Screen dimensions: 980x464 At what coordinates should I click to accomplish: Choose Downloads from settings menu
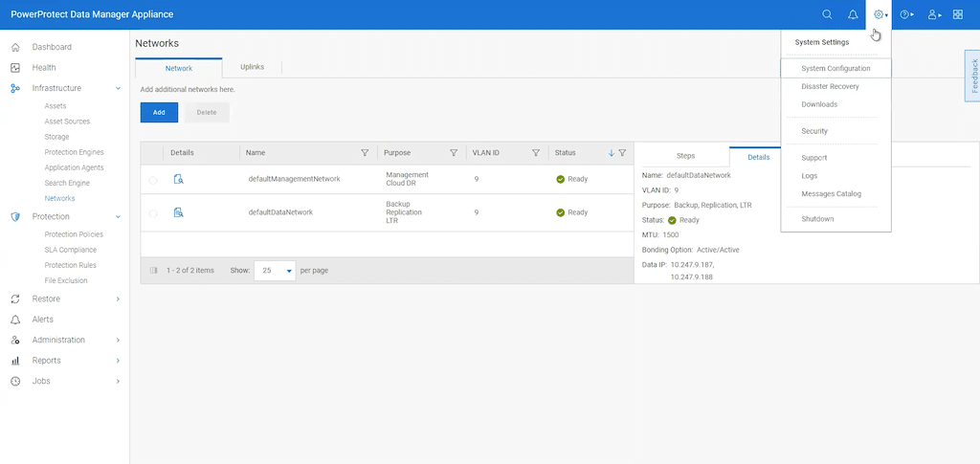(819, 104)
